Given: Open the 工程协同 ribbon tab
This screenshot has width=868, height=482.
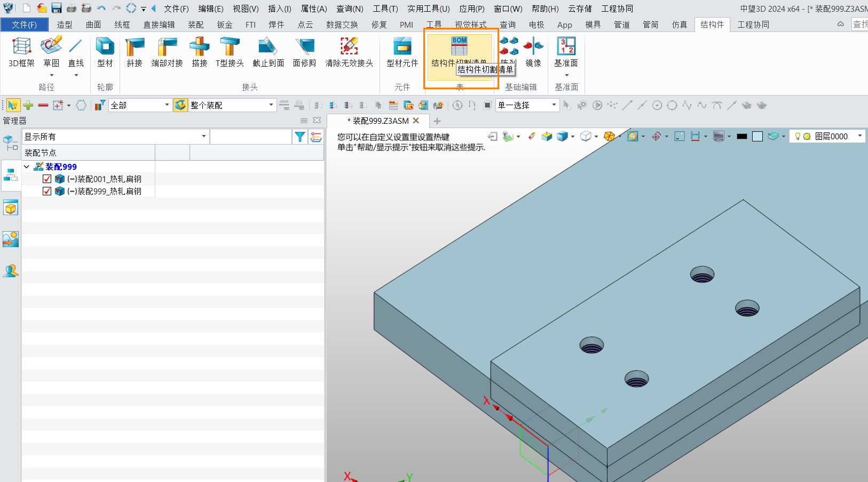Looking at the screenshot, I should [x=753, y=25].
